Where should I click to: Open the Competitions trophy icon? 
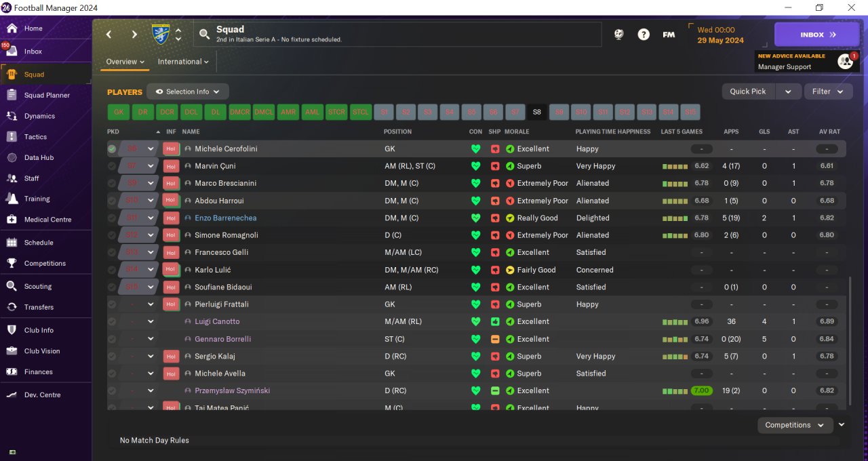(x=12, y=263)
